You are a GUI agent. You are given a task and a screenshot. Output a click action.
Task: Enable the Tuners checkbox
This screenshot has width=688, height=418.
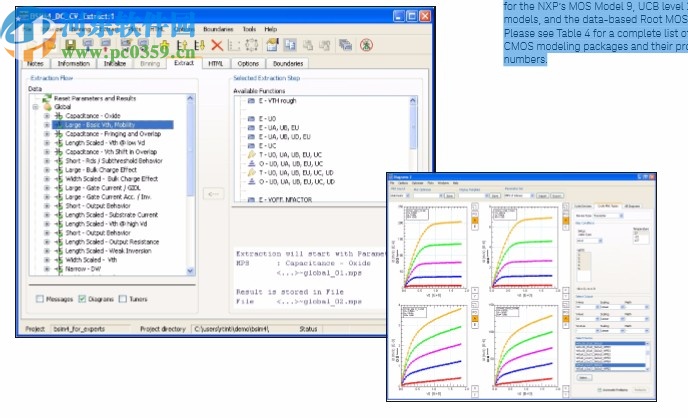tap(123, 299)
